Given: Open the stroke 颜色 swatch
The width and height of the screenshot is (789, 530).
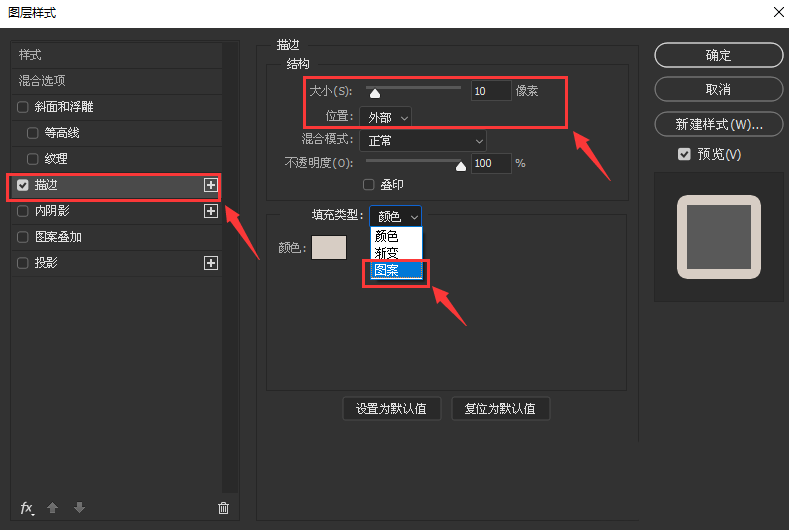Looking at the screenshot, I should click(329, 248).
